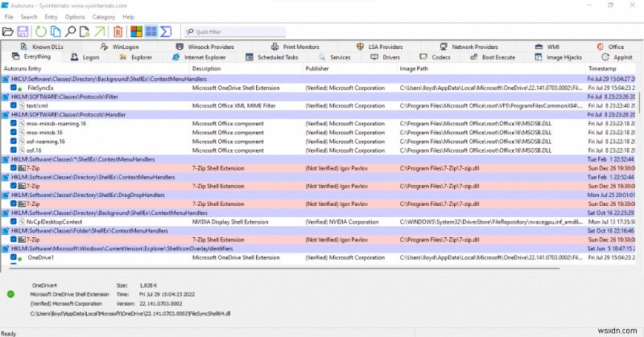Click the Open file toolbar icon

tap(8, 31)
